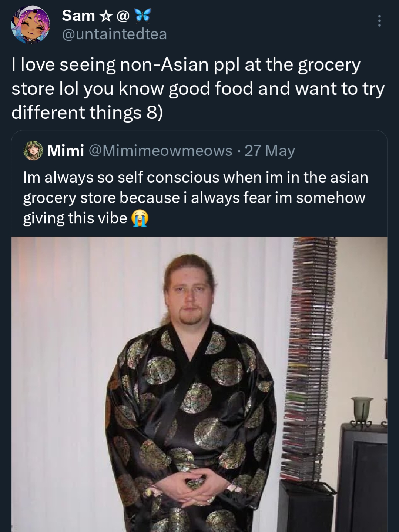
Task: Open the display name "Sam" profile link
Action: [x=78, y=16]
